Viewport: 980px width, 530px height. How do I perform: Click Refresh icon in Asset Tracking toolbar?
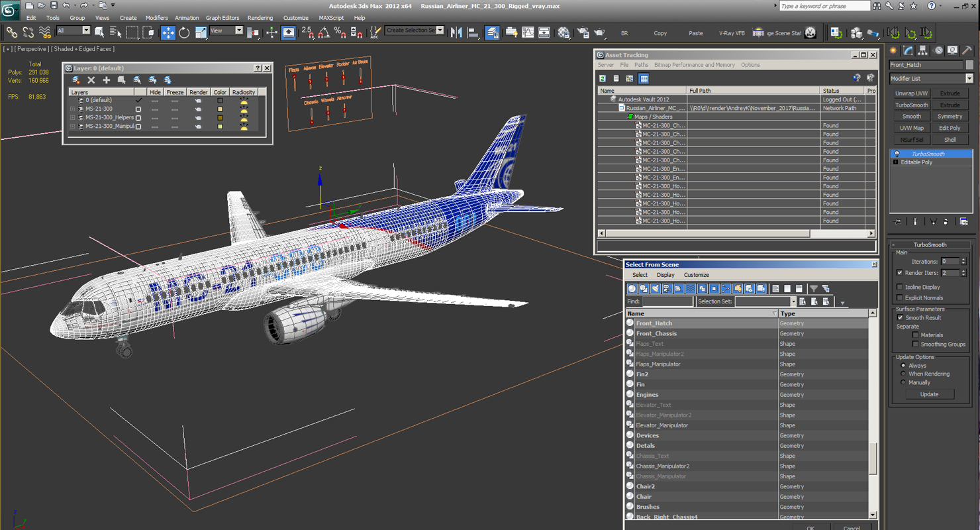click(603, 79)
